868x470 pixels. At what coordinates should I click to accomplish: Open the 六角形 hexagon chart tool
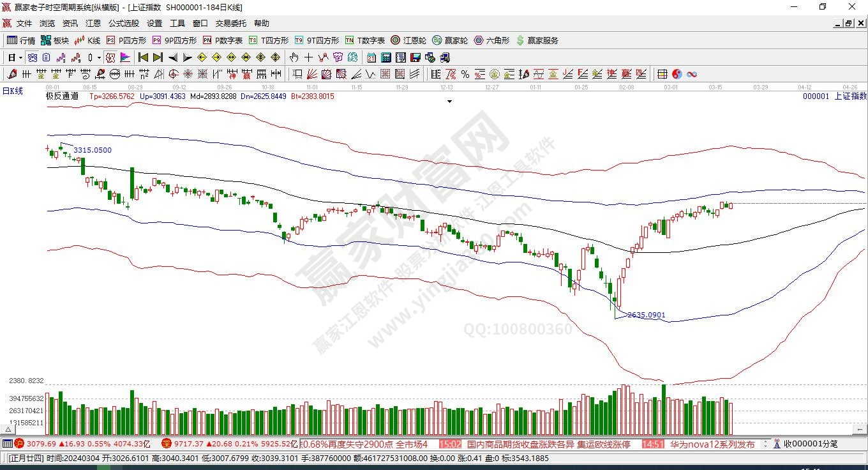pos(491,40)
